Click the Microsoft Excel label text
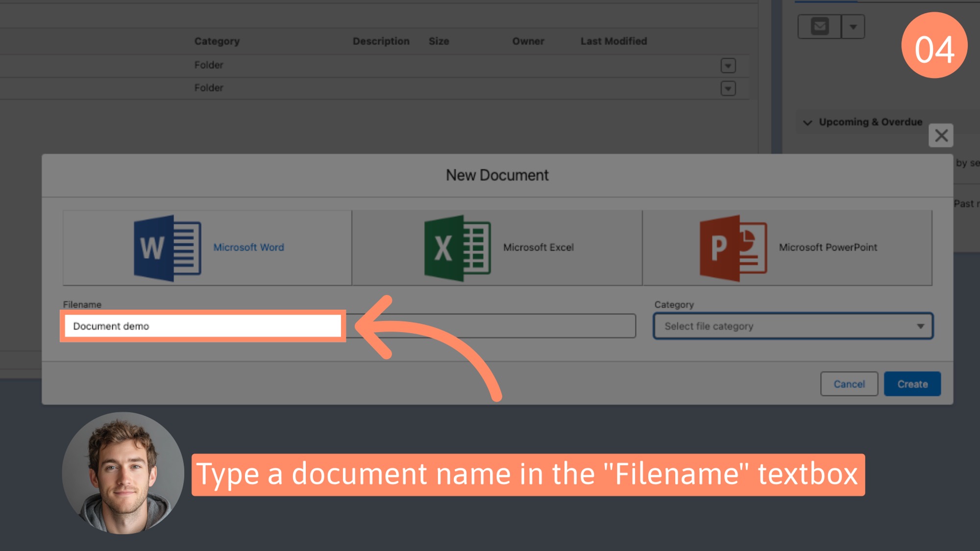The width and height of the screenshot is (980, 551). pos(539,247)
